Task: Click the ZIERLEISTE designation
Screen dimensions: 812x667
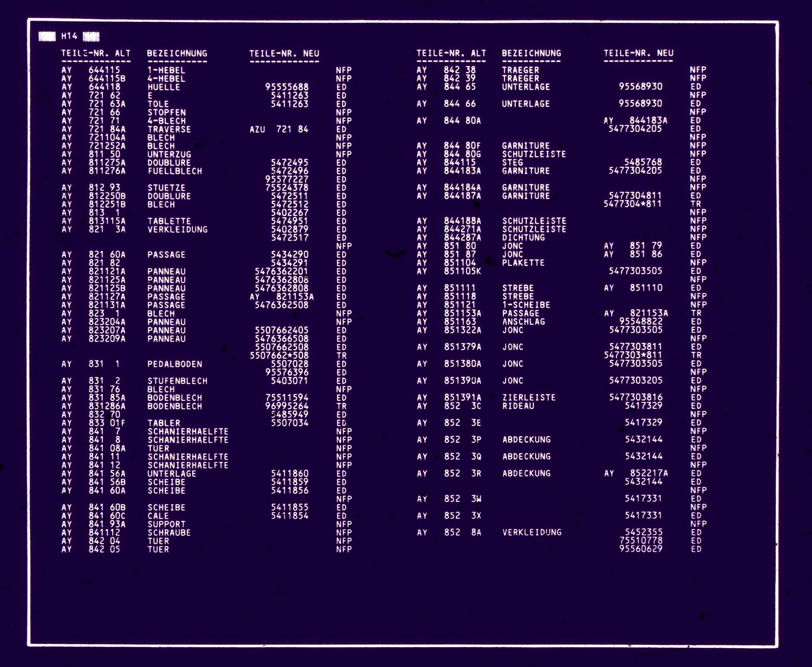Action: (529, 397)
